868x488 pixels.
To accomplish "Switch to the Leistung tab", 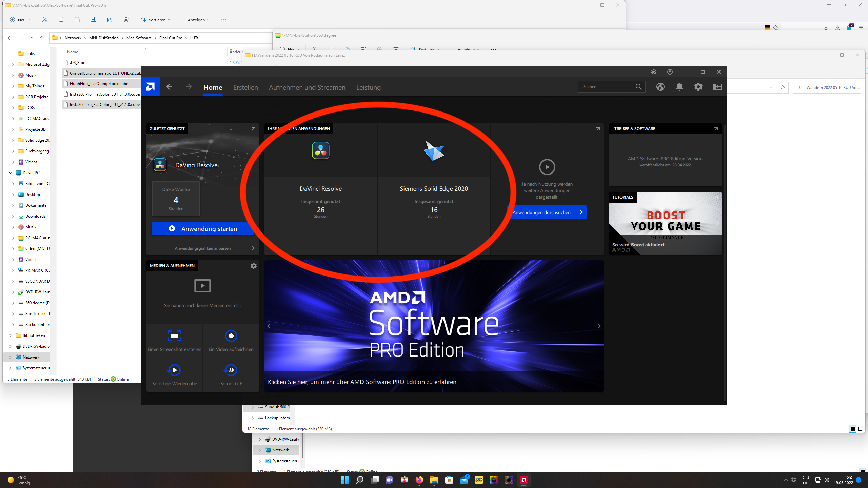I will tap(368, 87).
